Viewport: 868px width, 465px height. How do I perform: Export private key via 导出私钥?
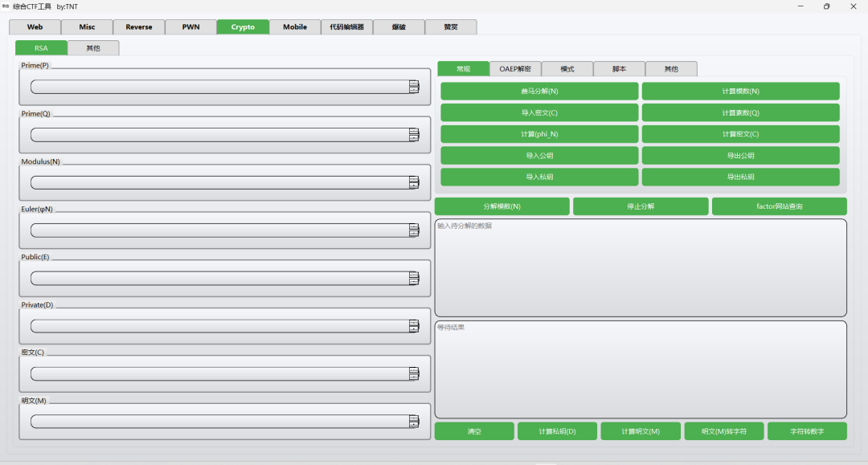(741, 177)
